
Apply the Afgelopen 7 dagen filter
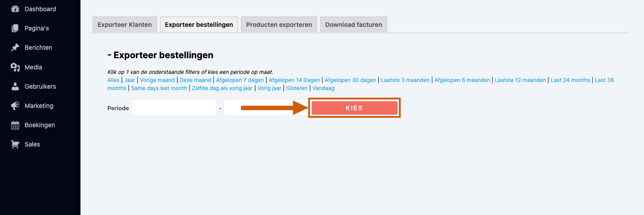[x=240, y=80]
